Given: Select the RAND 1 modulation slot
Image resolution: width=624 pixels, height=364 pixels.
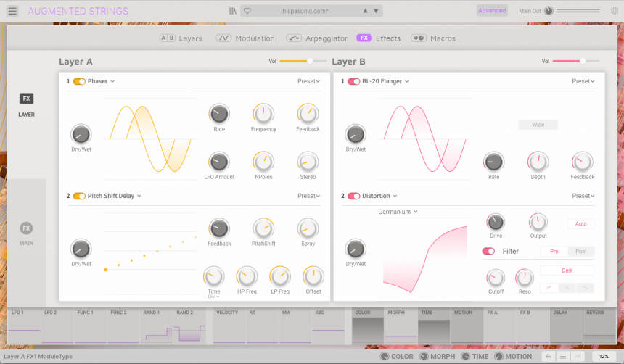Looking at the screenshot, I should point(157,326).
